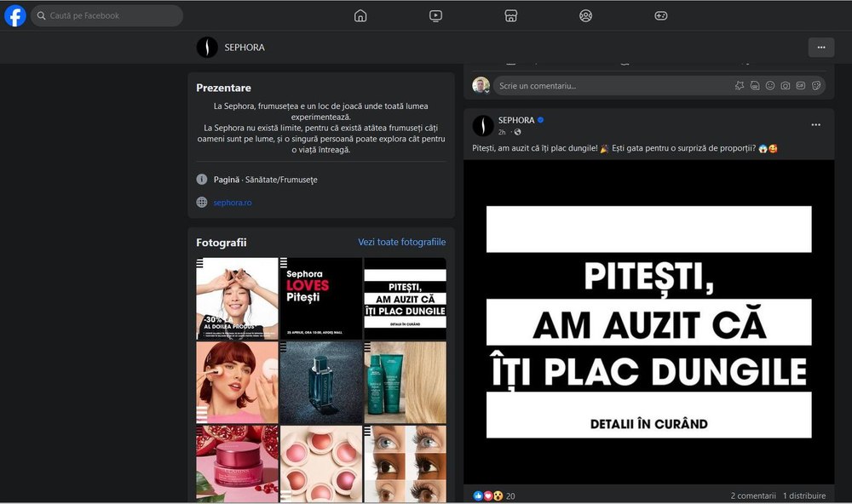This screenshot has height=504, width=852.
Task: Click SEPHORA page name in header
Action: 245,48
